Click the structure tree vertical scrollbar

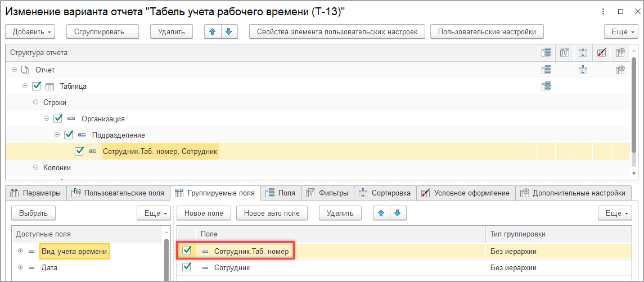coord(634,112)
